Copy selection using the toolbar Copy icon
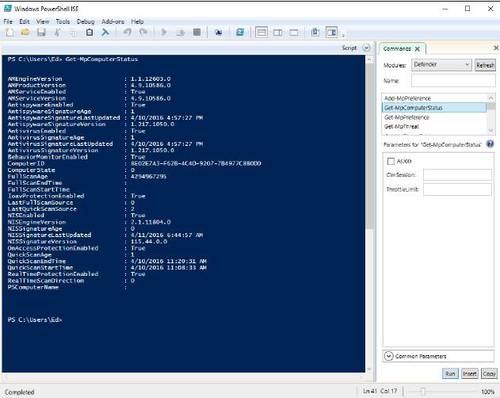 pyautogui.click(x=73, y=32)
